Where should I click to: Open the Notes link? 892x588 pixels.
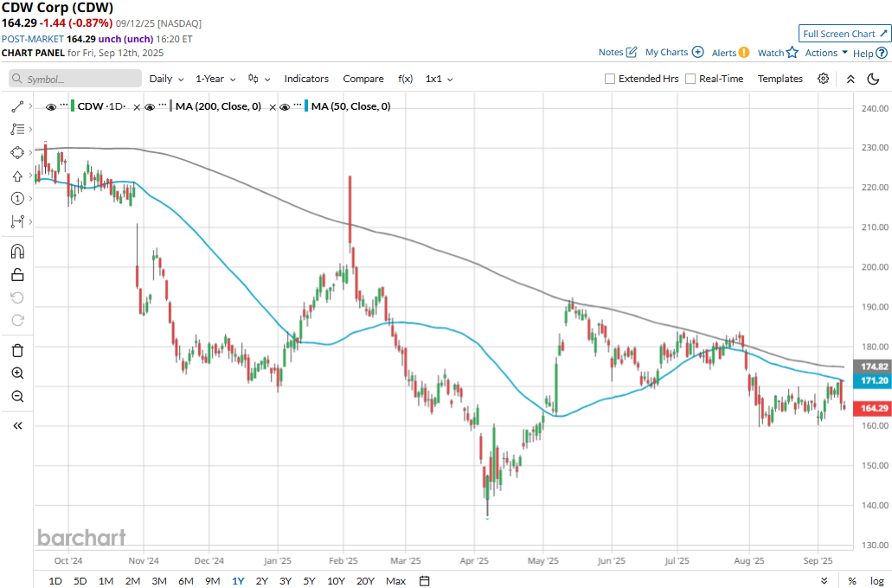(617, 53)
